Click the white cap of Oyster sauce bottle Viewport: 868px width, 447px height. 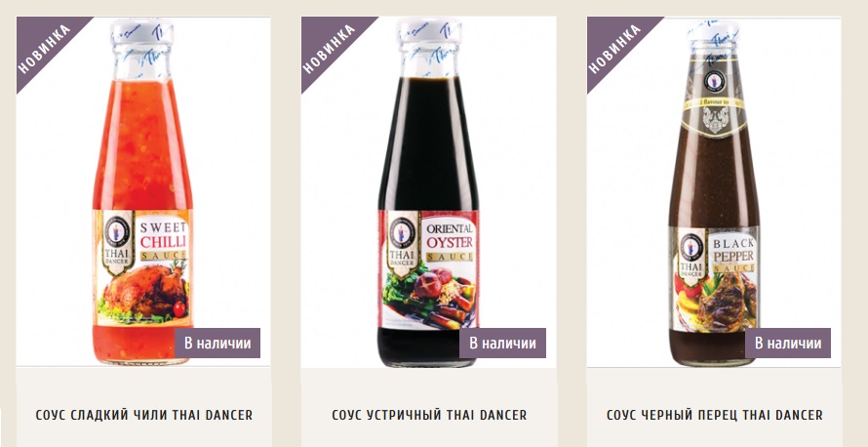[429, 31]
